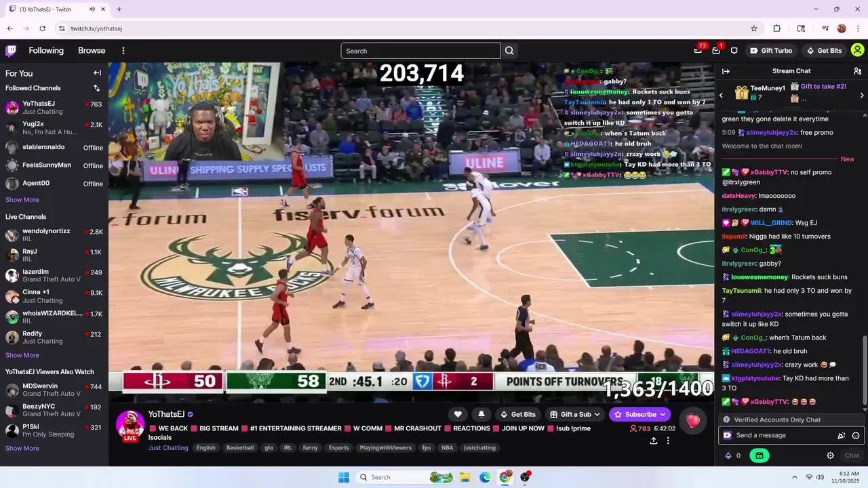Collapse the Stream Chat panel
The image size is (868, 488).
(726, 71)
